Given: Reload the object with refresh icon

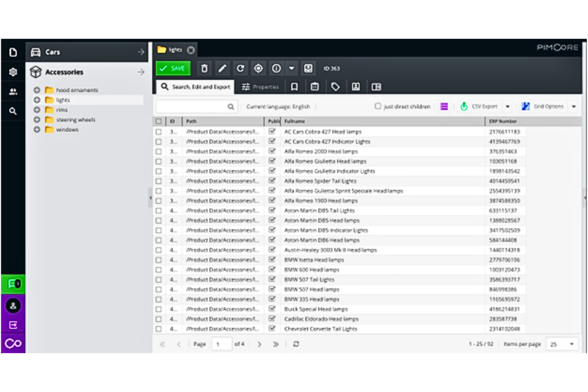Looking at the screenshot, I should pos(240,68).
